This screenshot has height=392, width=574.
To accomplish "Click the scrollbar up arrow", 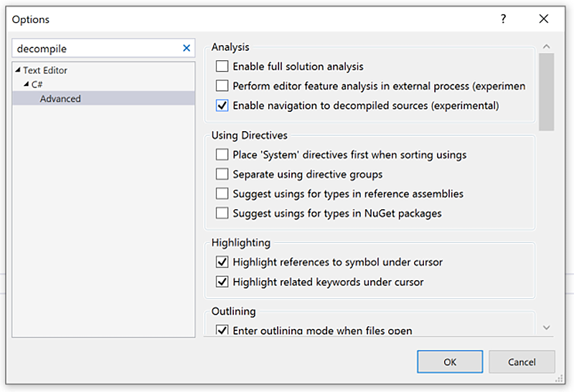I will click(x=547, y=47).
